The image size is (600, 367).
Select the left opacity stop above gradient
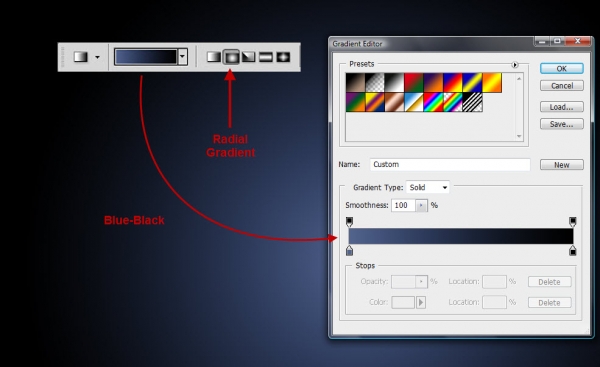(349, 222)
